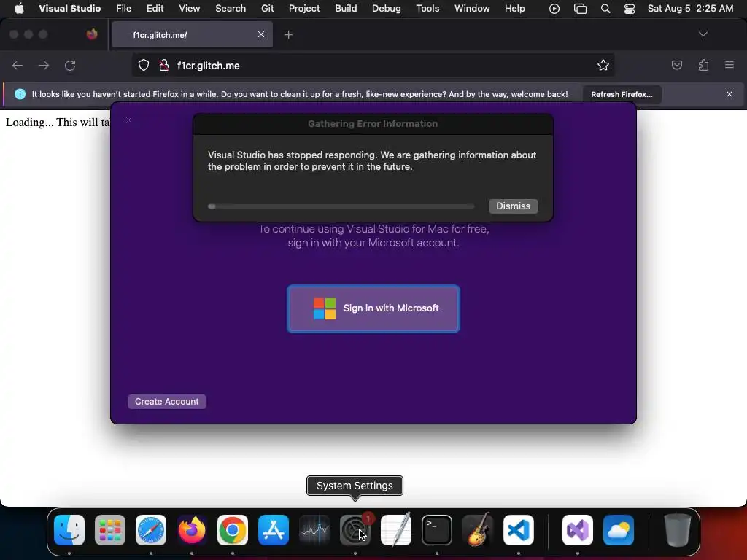Click the notification bar info icon
The height and width of the screenshot is (560, 747).
20,94
